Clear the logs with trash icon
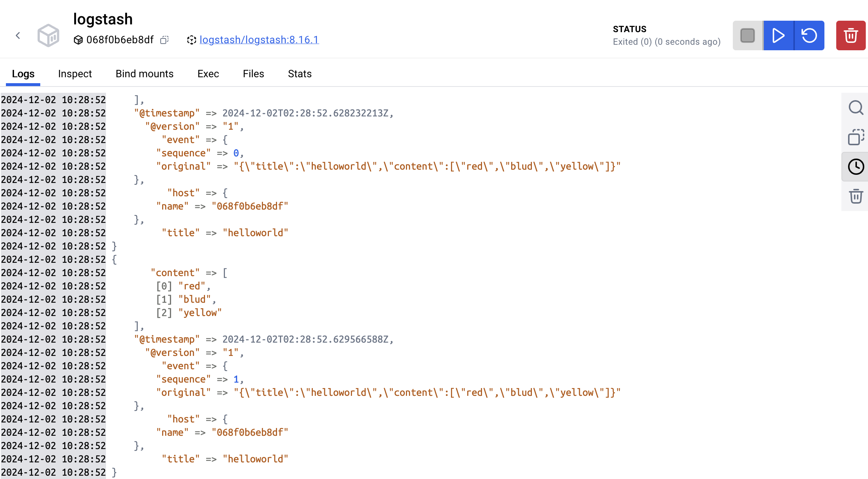 coord(855,196)
